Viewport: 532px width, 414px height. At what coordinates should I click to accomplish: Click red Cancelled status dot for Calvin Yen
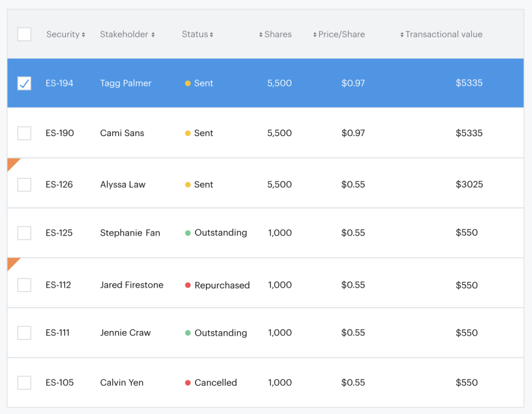point(188,383)
